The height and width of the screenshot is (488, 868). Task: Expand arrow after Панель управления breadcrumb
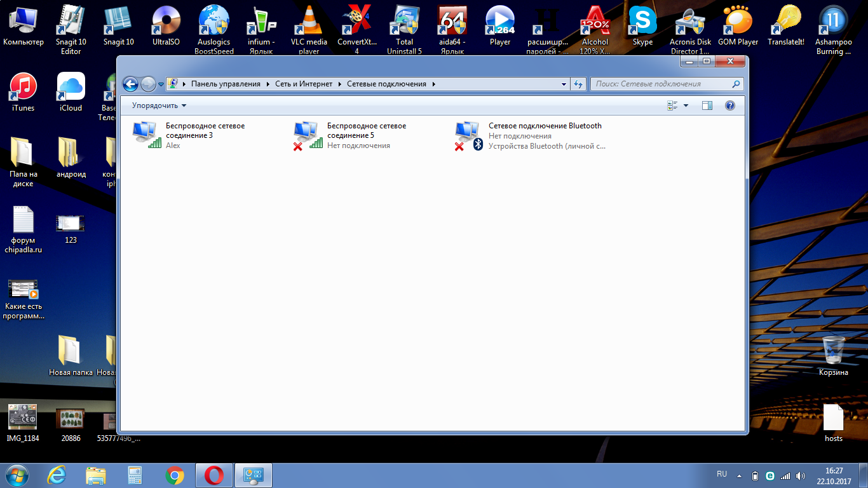point(268,84)
